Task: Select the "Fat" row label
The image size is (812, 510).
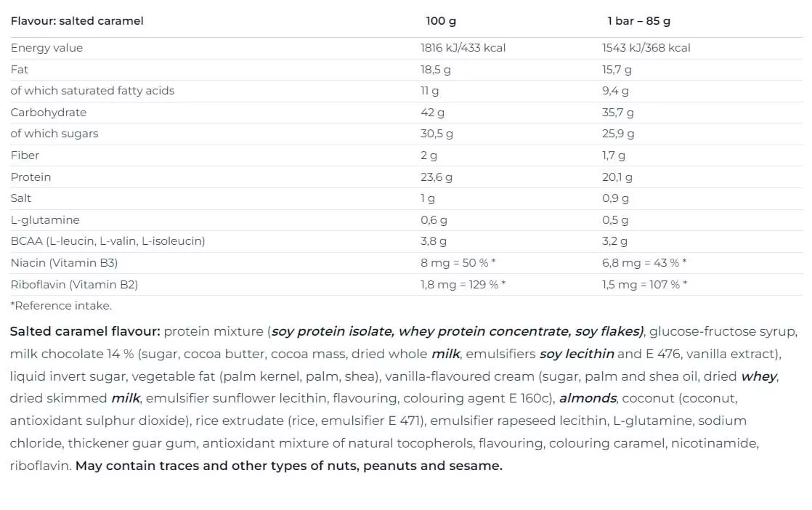Action: click(20, 70)
